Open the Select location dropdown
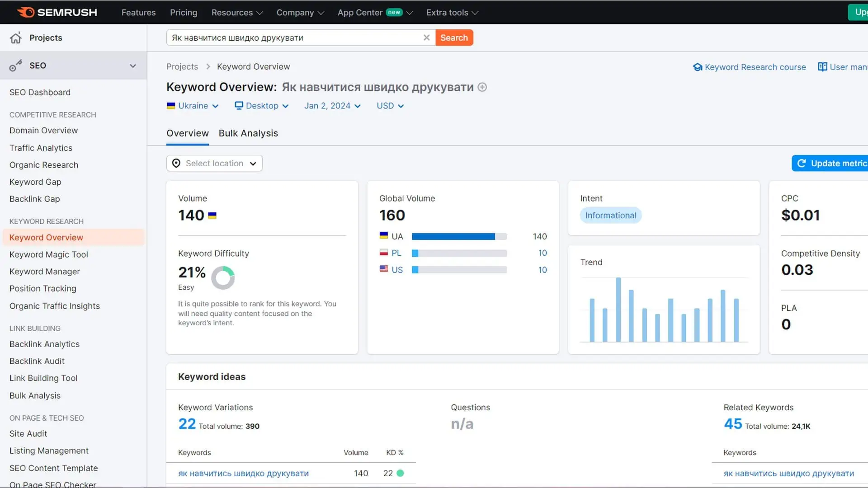Screen dimensions: 868x488 214,163
